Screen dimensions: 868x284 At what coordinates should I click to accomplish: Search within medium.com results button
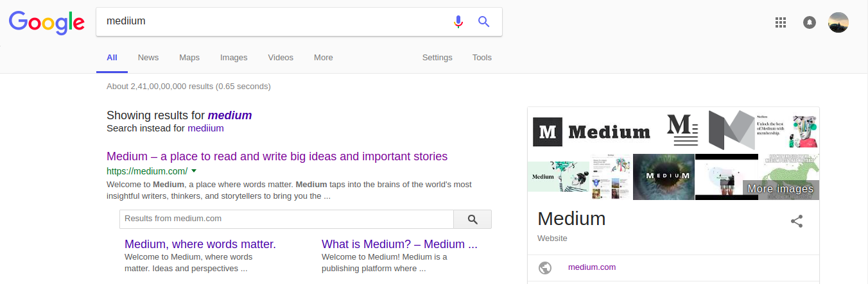pyautogui.click(x=473, y=219)
